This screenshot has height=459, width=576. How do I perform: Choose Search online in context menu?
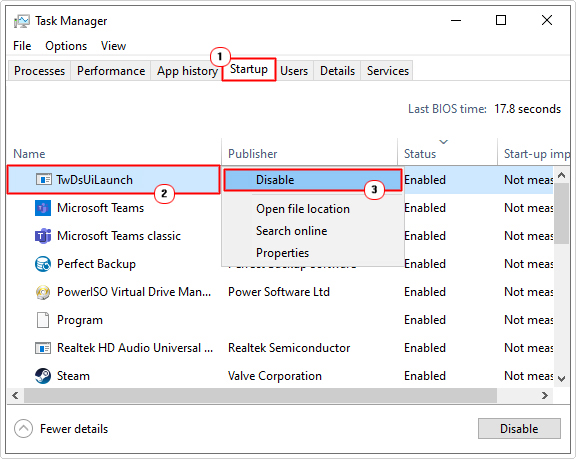click(x=291, y=231)
